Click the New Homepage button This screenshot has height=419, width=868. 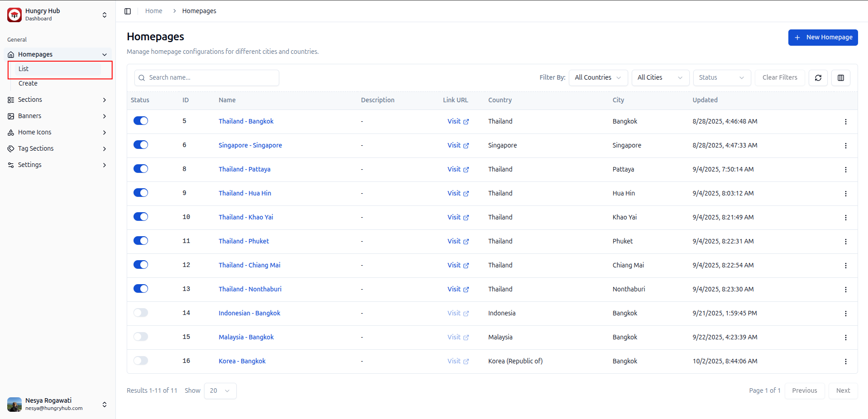823,38
